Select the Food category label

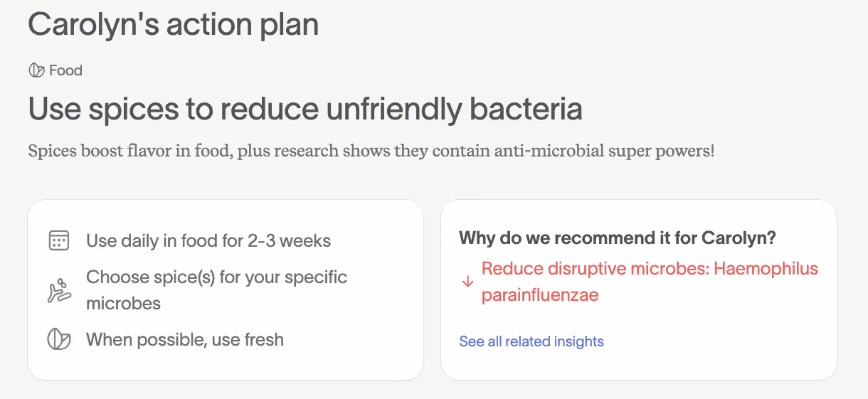click(65, 70)
